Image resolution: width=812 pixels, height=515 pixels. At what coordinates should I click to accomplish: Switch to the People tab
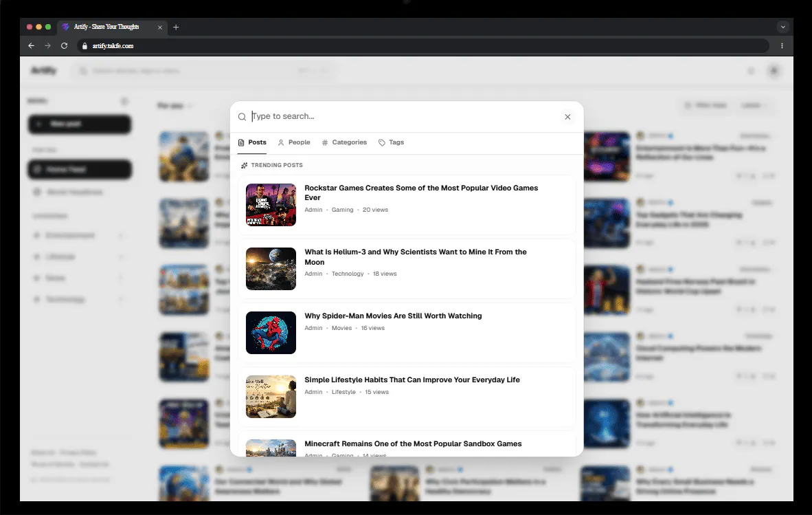pos(294,142)
